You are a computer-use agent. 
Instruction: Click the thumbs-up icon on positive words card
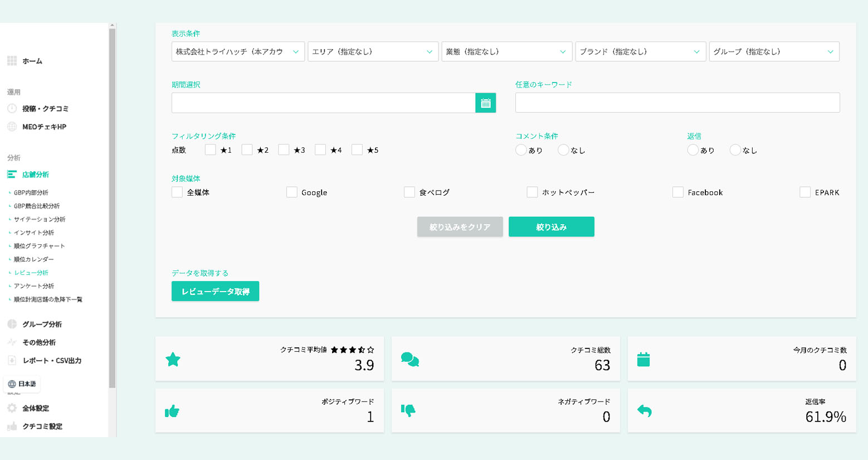(172, 411)
